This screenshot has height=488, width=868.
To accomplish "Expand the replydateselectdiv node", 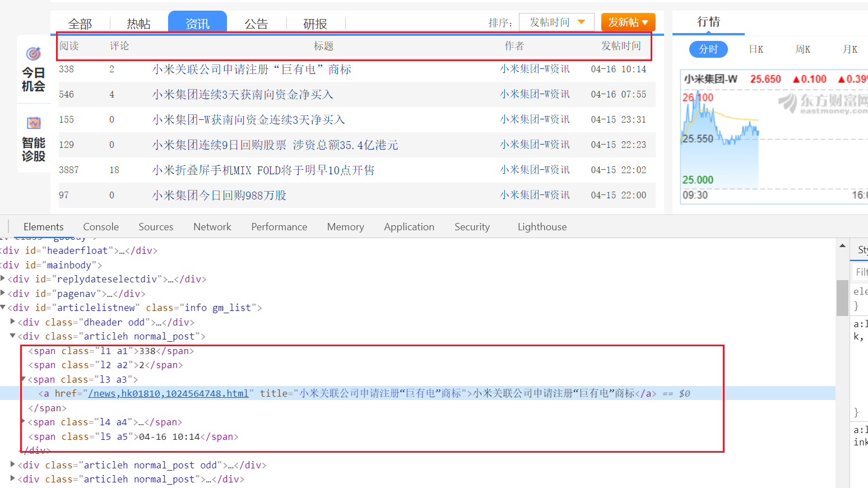I will click(3, 278).
